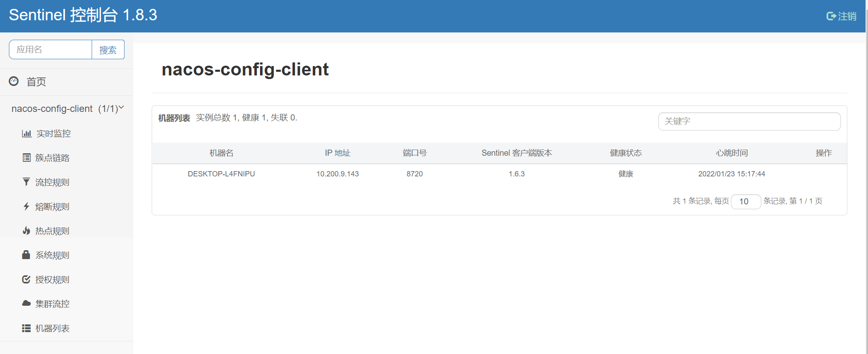Click the check-square icon for 授权规则
This screenshot has width=868, height=354.
pos(26,279)
